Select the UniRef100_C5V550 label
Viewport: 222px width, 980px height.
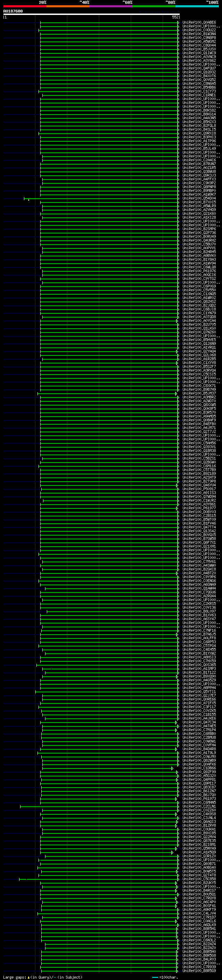pos(199,290)
